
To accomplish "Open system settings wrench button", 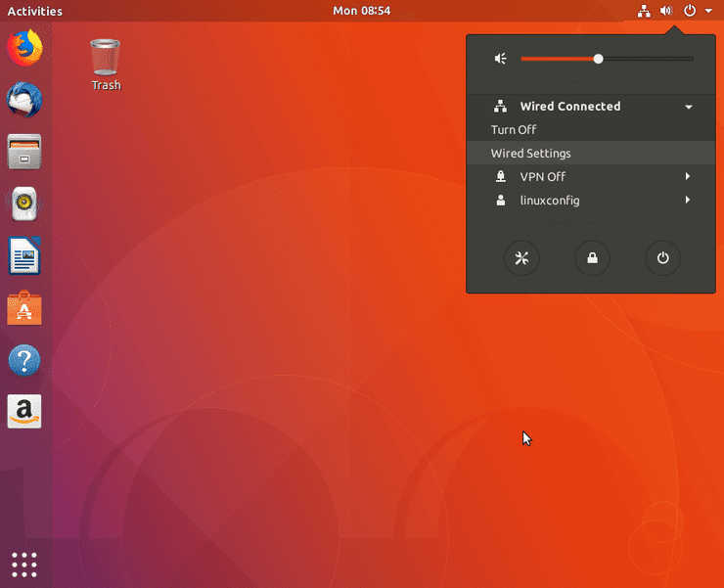I will (x=521, y=257).
